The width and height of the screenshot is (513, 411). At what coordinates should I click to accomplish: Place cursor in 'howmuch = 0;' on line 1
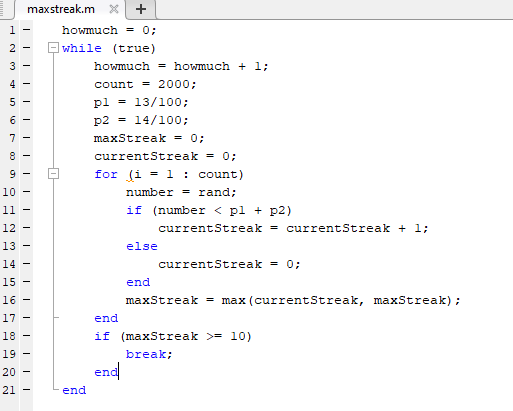(x=109, y=30)
